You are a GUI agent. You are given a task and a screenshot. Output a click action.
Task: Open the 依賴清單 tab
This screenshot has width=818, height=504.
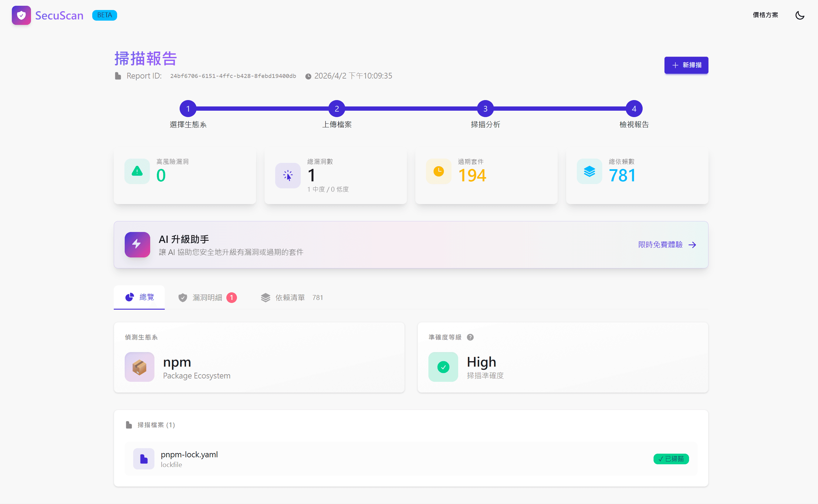click(x=290, y=297)
